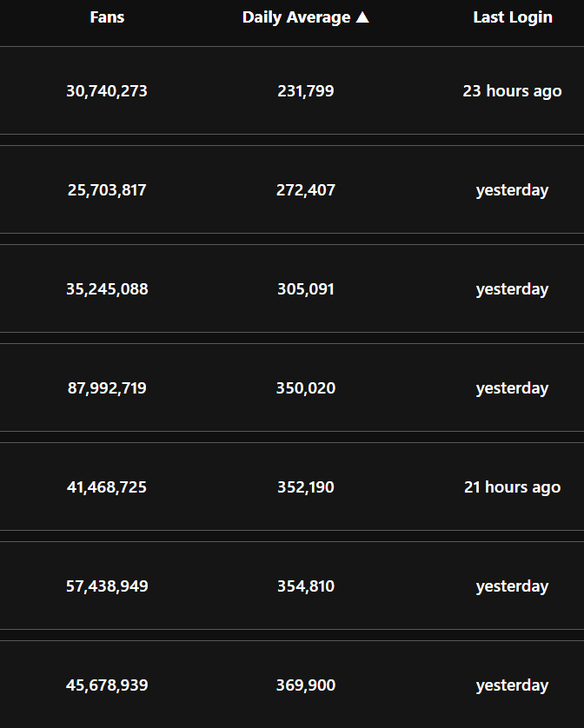This screenshot has height=728, width=584.
Task: Click the 305,091 daily average value
Action: pyautogui.click(x=305, y=288)
